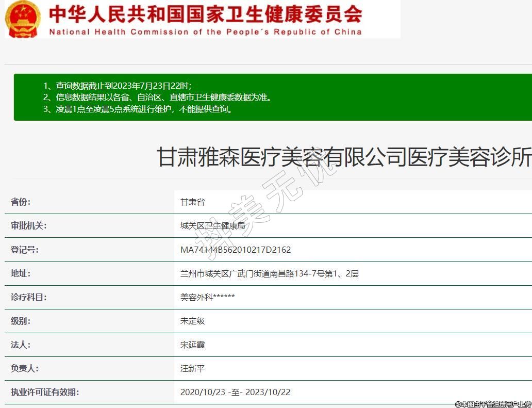This screenshot has height=408, width=532.
Task: Click the license validity dates 2020/10/23 to 2023/10/22
Action: tap(235, 392)
